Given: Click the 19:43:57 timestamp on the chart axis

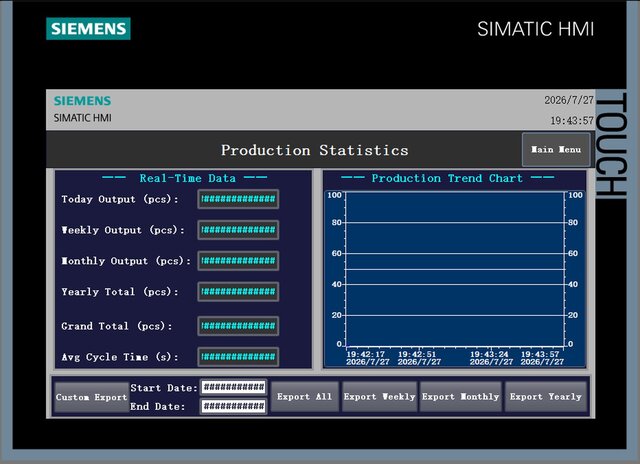Looking at the screenshot, I should [540, 354].
